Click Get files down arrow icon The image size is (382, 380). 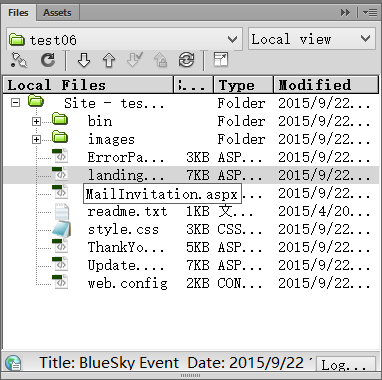(x=84, y=60)
